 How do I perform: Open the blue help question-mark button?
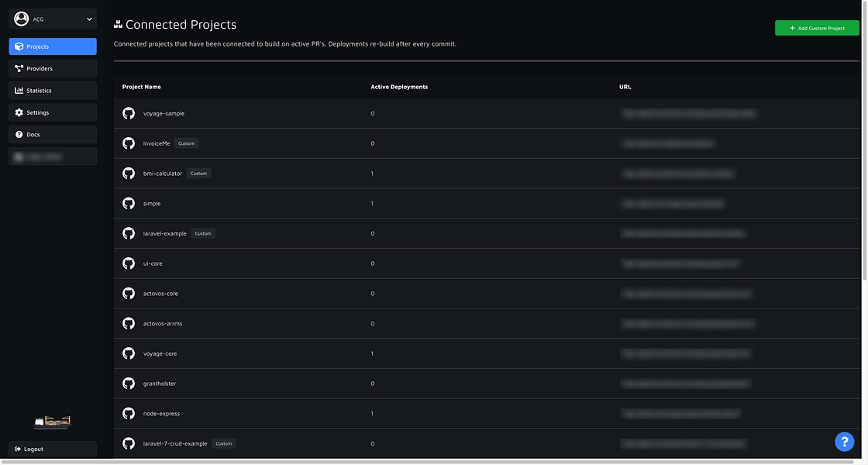tap(844, 442)
